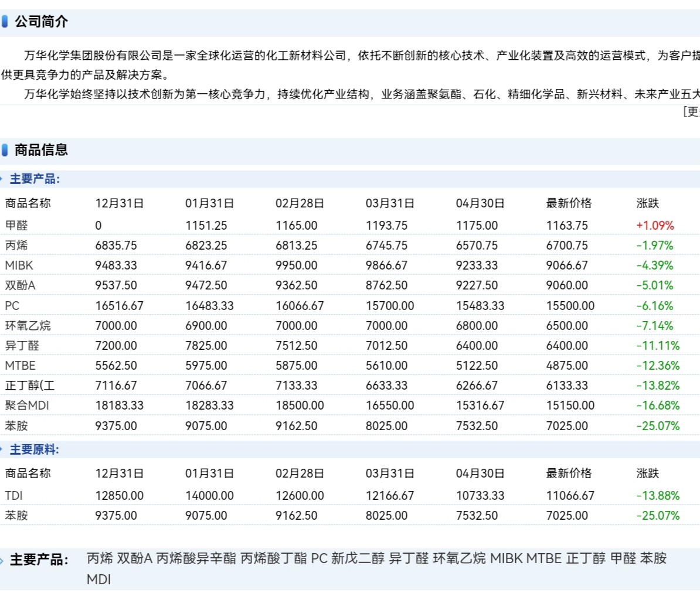The width and height of the screenshot is (700, 593).
Task: Click the -13.82% change for 正丁醇
Action: point(658,386)
